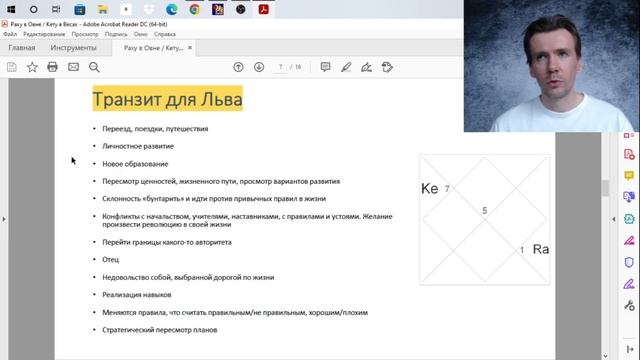Print the document with printer icon

pyautogui.click(x=52, y=67)
